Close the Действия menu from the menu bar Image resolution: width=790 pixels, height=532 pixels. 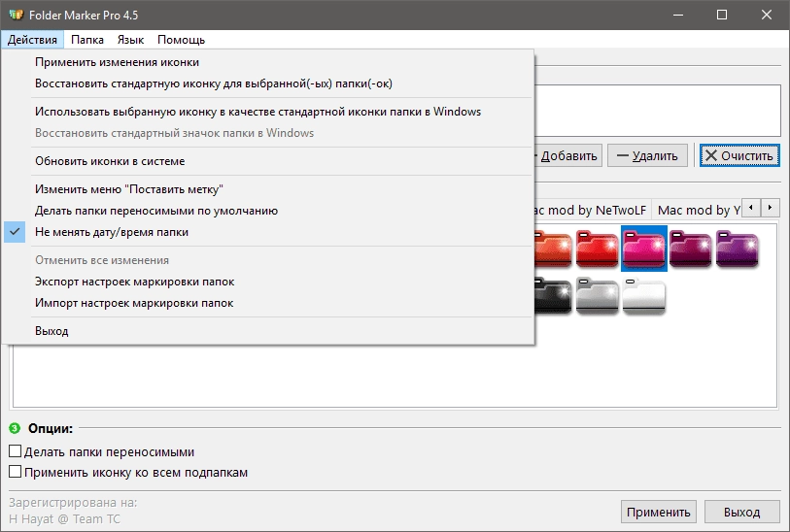pos(32,39)
